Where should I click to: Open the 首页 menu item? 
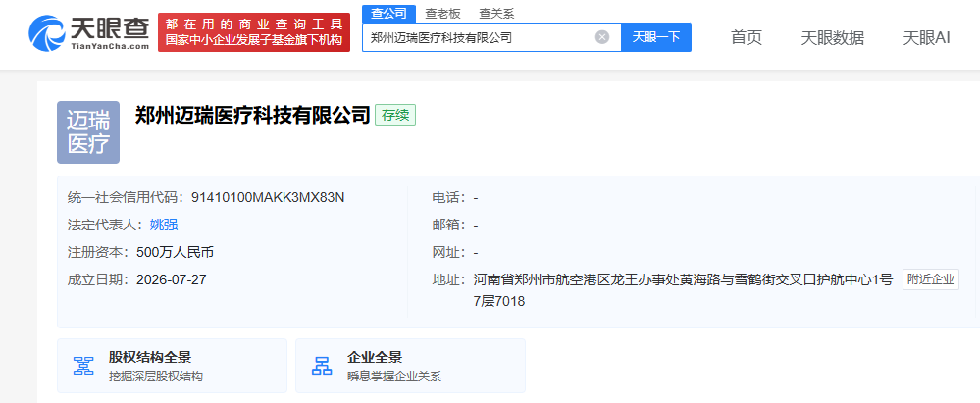747,37
